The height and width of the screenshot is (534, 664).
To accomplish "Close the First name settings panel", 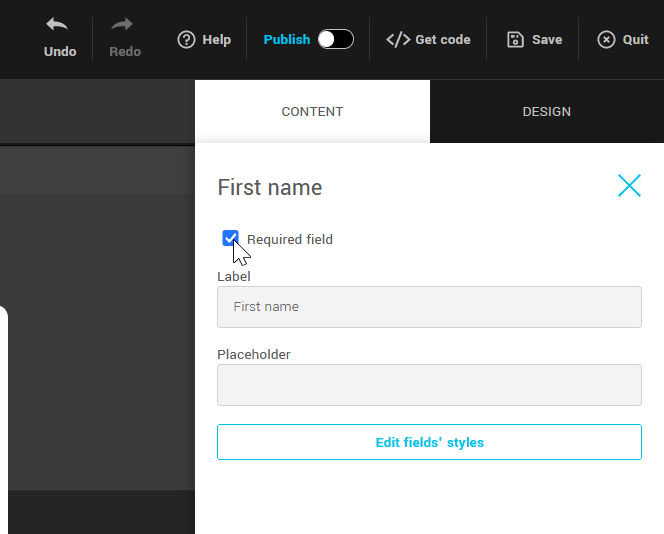I will pyautogui.click(x=629, y=185).
